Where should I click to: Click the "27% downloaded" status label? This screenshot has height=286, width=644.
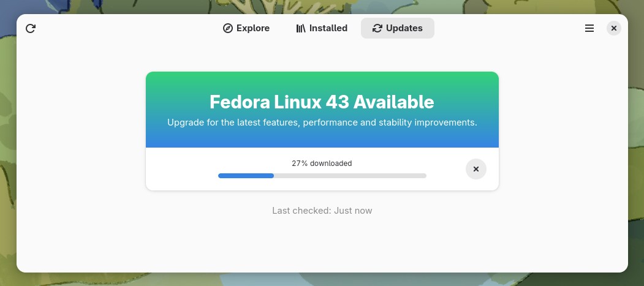(322, 164)
